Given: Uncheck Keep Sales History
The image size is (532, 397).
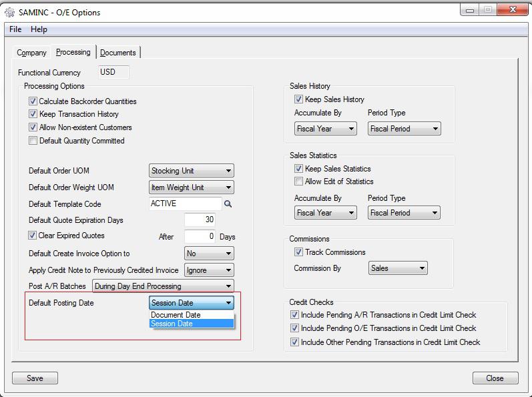Looking at the screenshot, I should 298,99.
